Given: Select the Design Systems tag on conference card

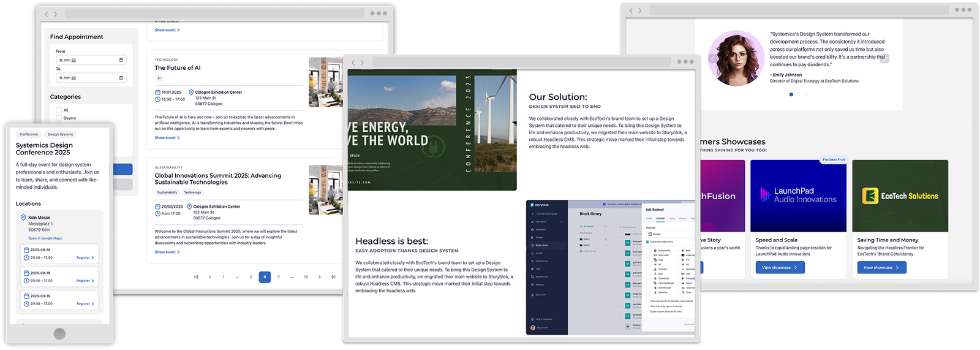Looking at the screenshot, I should pyautogui.click(x=60, y=134).
